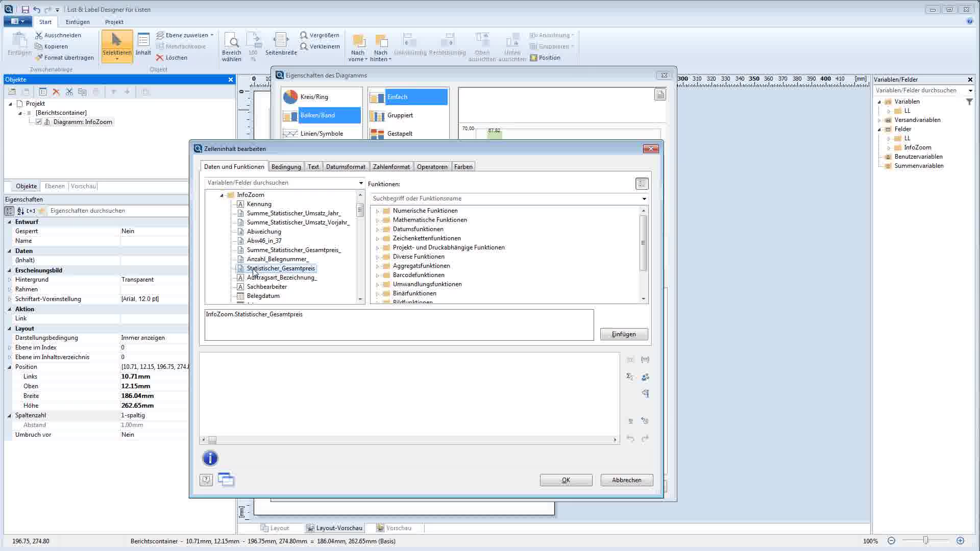Click the help question-mark icon in dialog
Screen dimensions: 980x551
tap(206, 480)
